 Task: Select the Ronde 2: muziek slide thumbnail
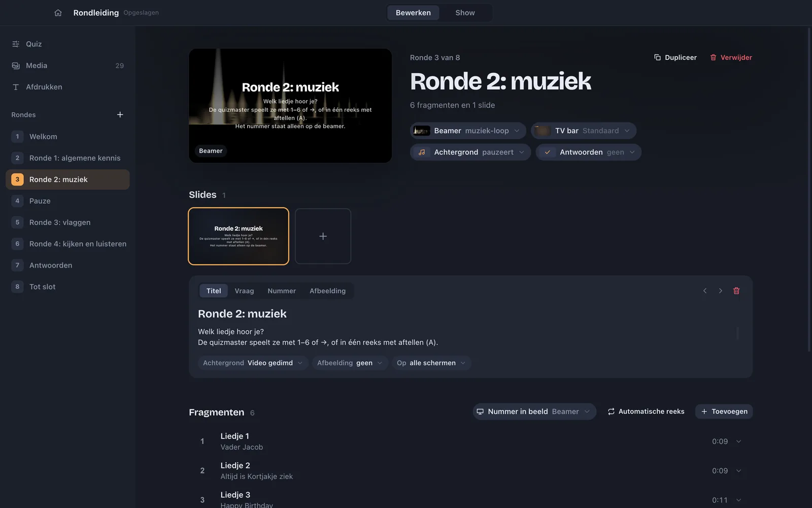239,236
